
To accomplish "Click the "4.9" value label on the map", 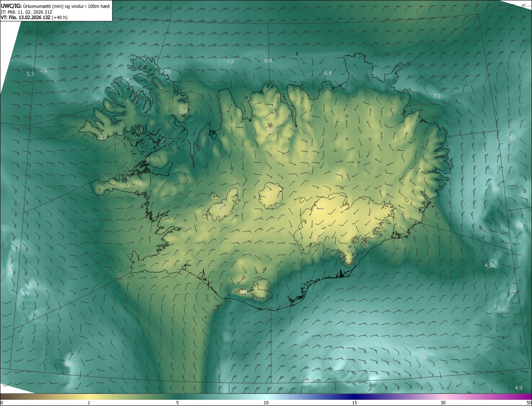I will [x=519, y=388].
